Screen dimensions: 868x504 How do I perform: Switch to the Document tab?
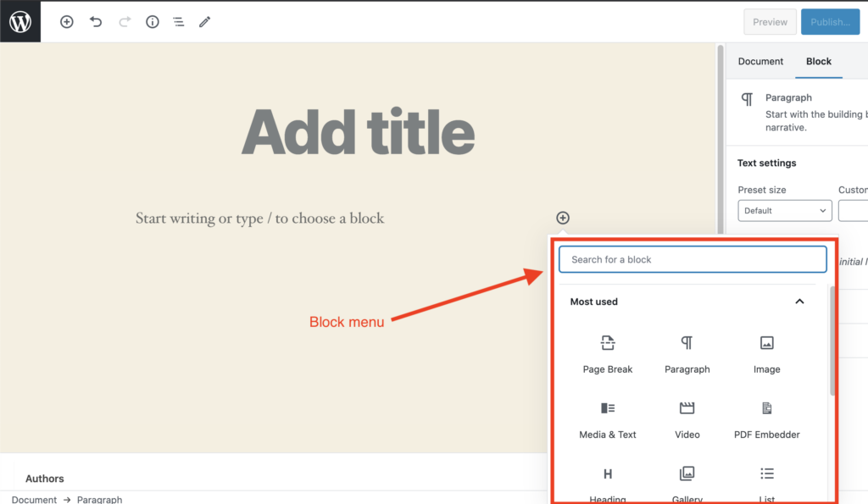[x=760, y=62]
